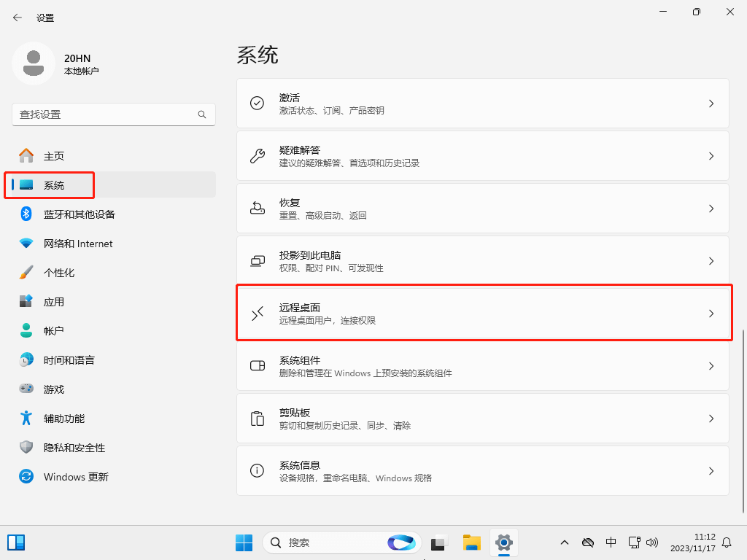Go to the Home (主页) page
The image size is (747, 560).
click(54, 156)
